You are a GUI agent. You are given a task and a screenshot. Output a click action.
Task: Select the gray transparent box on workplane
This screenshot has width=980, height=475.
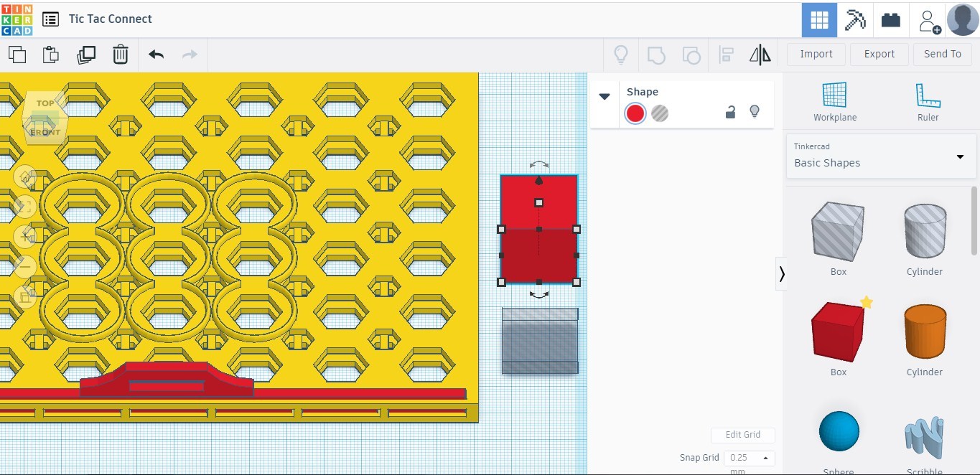pos(540,341)
